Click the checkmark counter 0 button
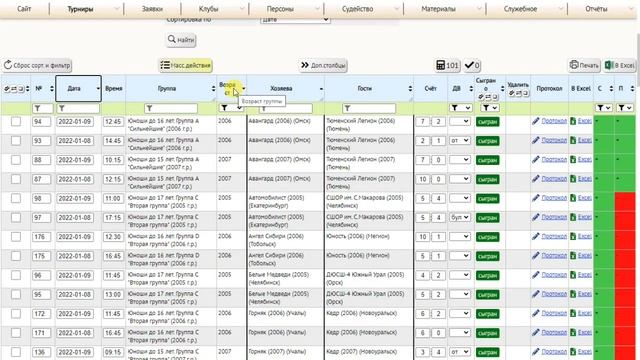Viewport: 640px width, 360px height. [472, 65]
